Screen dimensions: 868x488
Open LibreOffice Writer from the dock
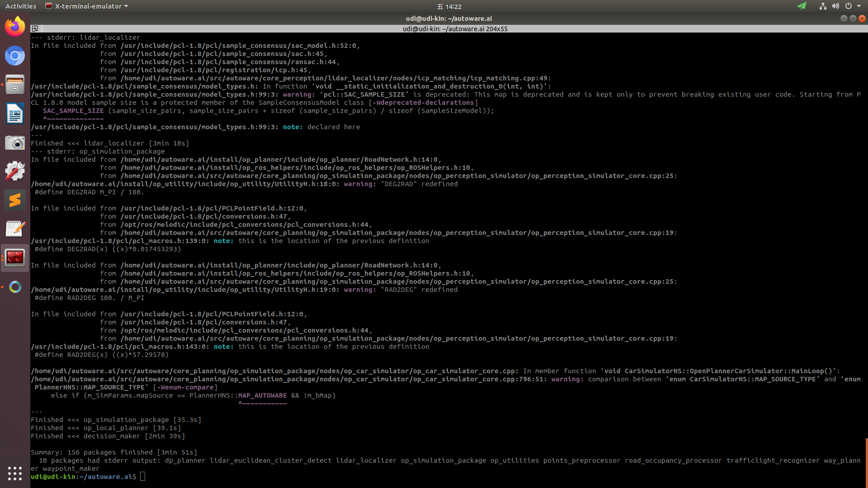[x=15, y=113]
